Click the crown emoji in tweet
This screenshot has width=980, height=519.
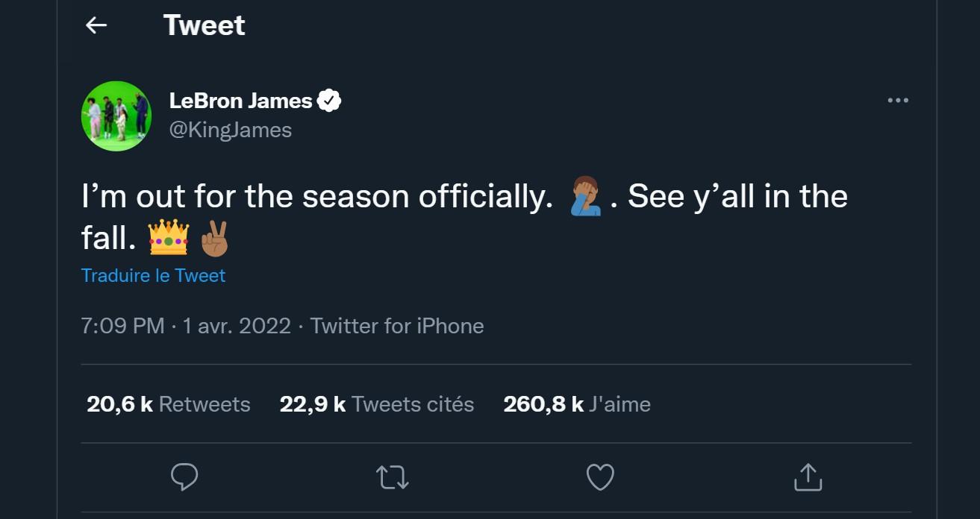click(169, 238)
